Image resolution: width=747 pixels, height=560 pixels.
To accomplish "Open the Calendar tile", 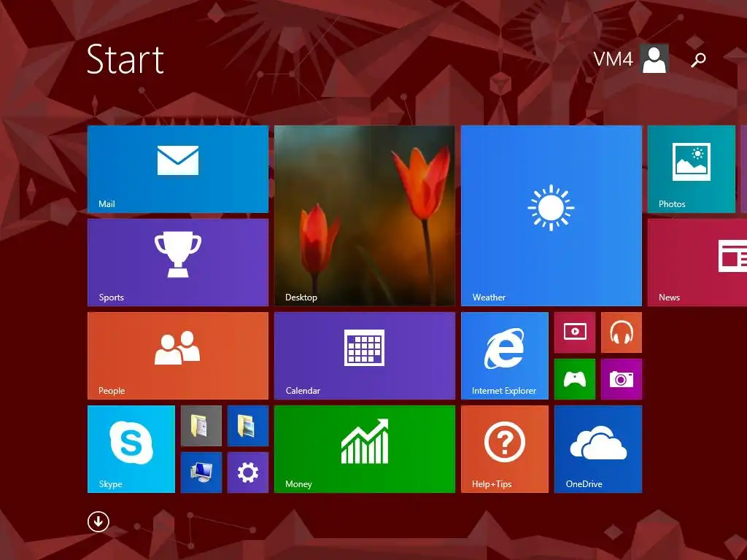I will [365, 356].
